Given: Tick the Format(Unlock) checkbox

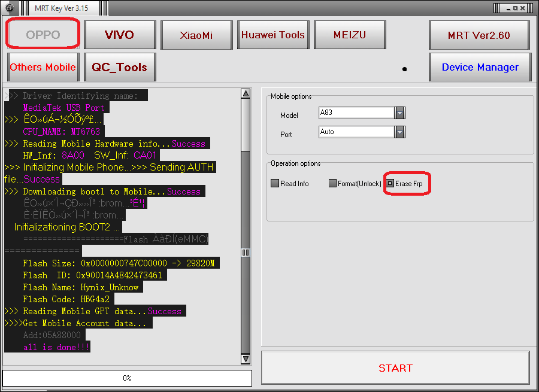Looking at the screenshot, I should (x=332, y=183).
